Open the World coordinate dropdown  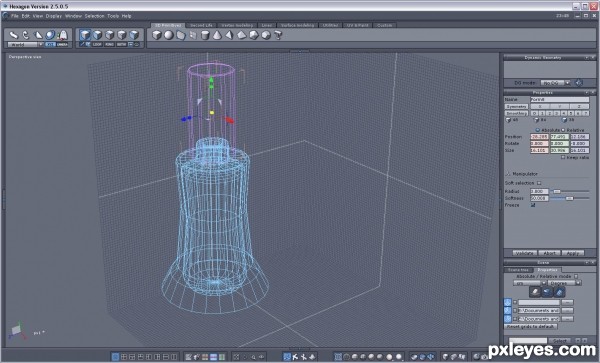coord(25,44)
